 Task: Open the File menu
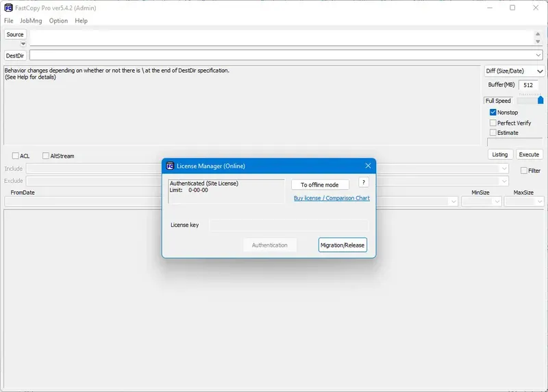[9, 21]
